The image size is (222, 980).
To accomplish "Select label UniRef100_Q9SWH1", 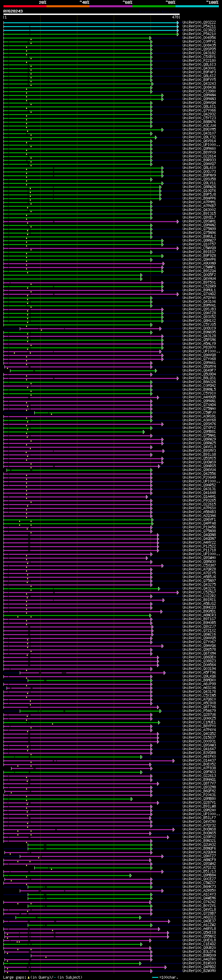I will [199, 221].
